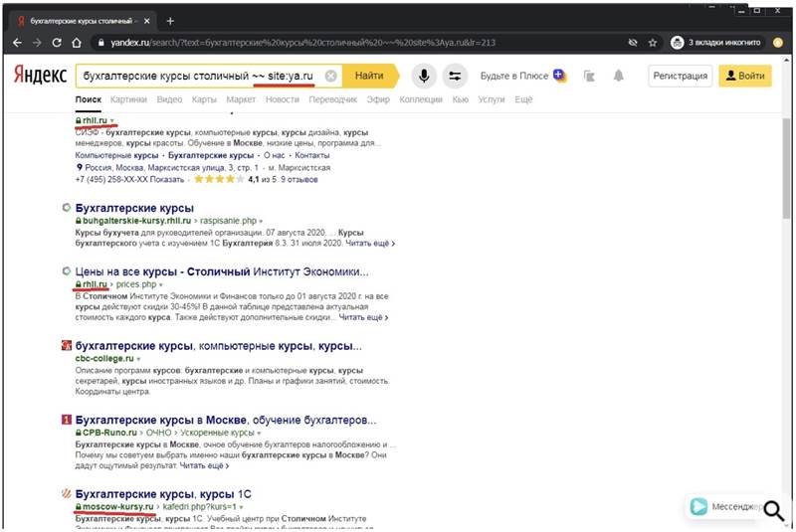Open the incognito tabs indicator
This screenshot has width=796, height=532.
click(715, 43)
